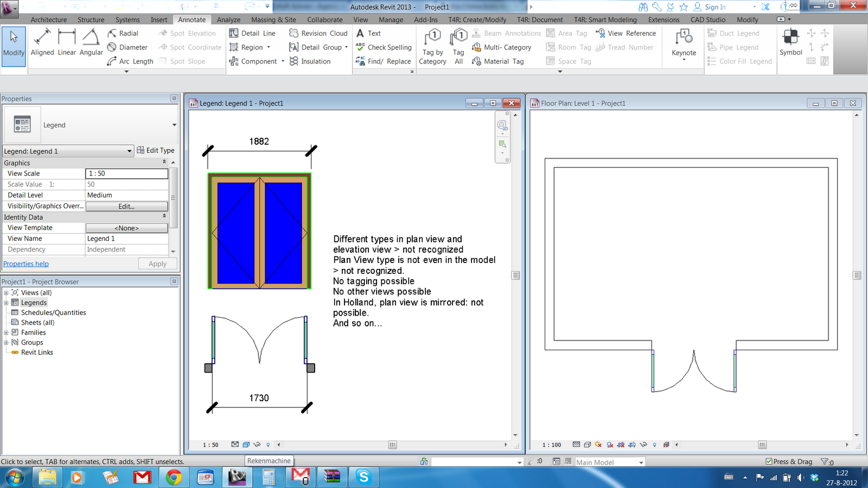Click Sign In in the title bar
868x488 pixels.
point(715,7)
